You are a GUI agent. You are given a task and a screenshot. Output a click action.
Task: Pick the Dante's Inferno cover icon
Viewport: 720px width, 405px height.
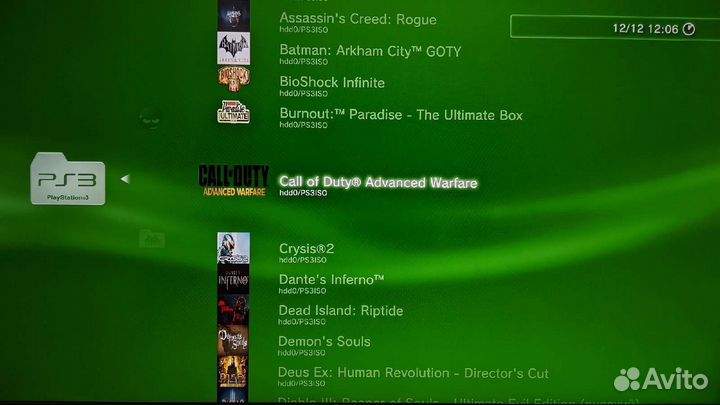pos(233,279)
